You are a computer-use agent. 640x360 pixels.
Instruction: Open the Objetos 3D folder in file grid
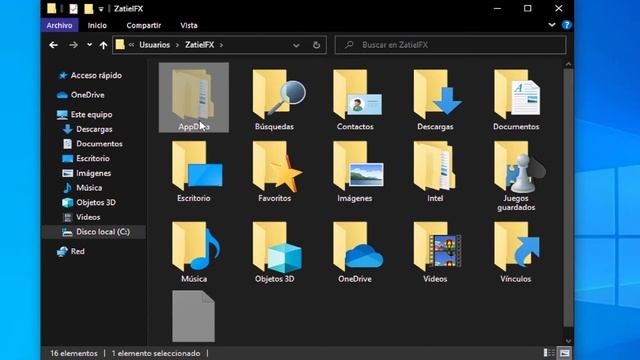point(277,247)
